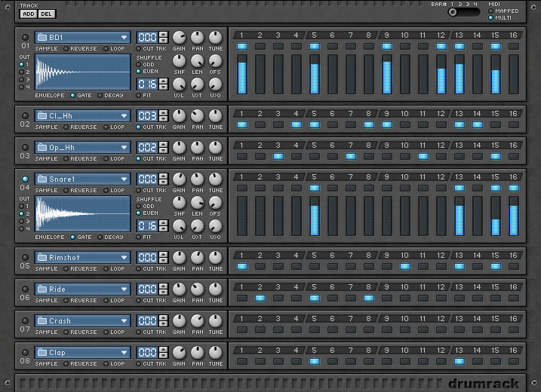Toggle step 10 button on Rimshot track
This screenshot has width=541, height=392.
pyautogui.click(x=405, y=267)
